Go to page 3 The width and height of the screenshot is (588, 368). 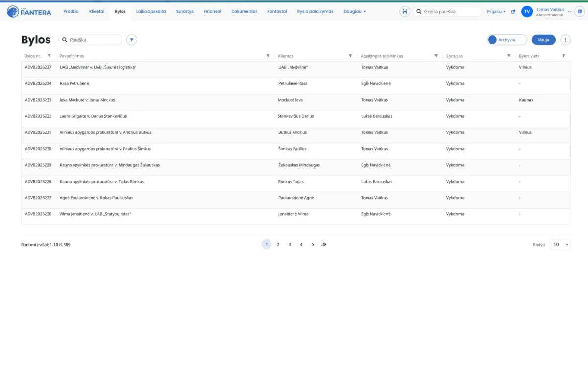click(x=290, y=244)
